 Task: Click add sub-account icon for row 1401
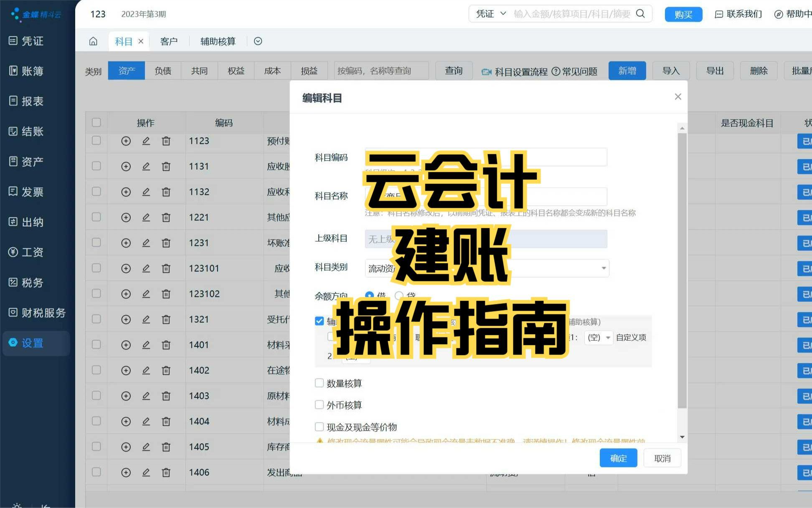click(126, 345)
